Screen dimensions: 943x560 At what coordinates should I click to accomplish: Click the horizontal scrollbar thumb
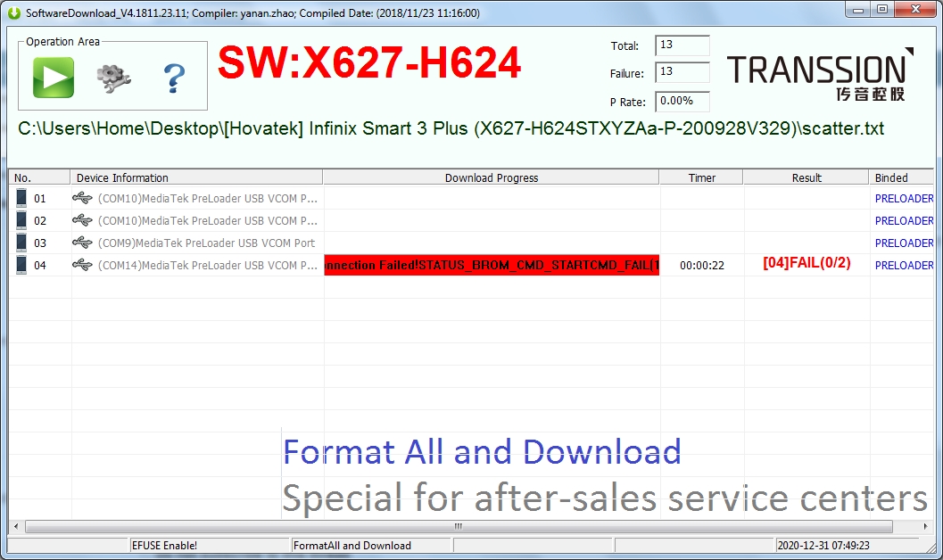point(459,526)
